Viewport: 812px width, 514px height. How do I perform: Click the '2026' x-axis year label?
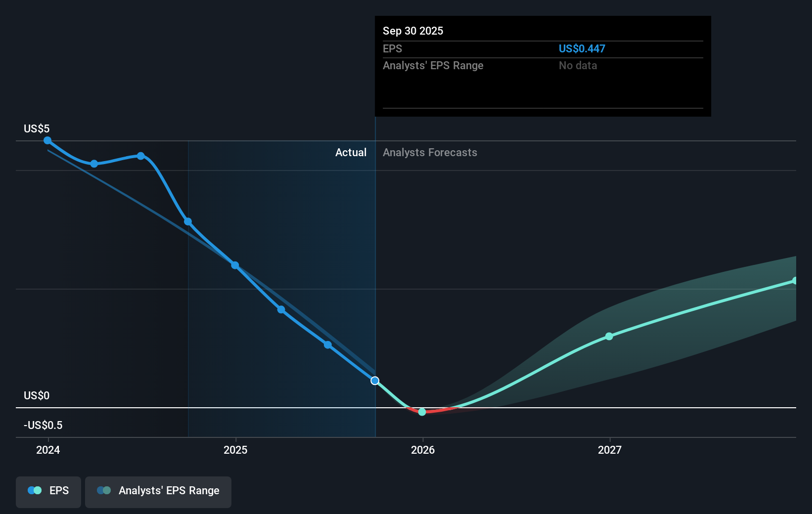(x=423, y=450)
